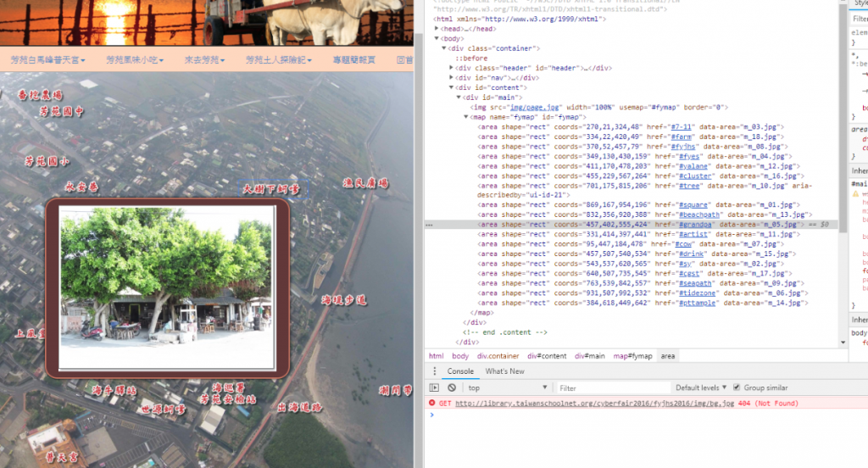Click the console prompt arrow
The height and width of the screenshot is (468, 868).
(431, 415)
